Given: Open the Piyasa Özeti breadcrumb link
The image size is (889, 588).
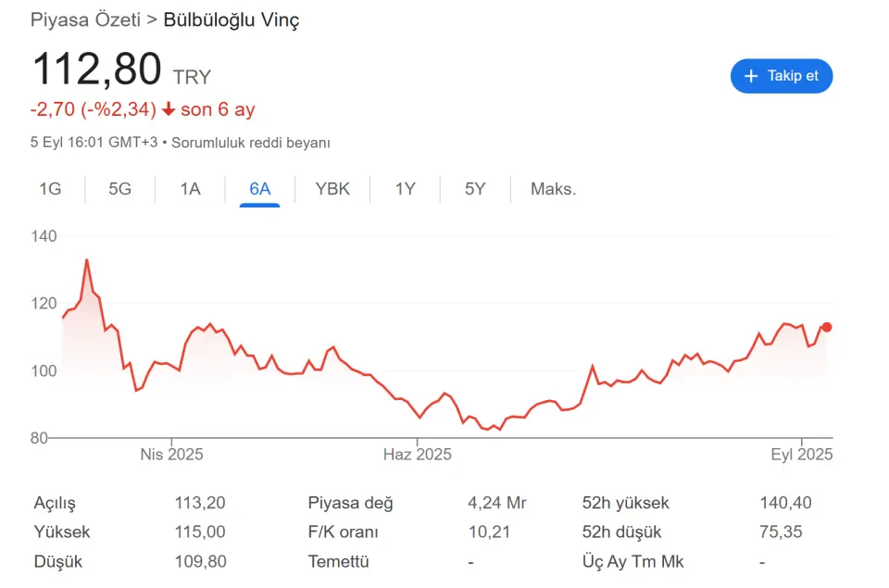Looking at the screenshot, I should coord(85,19).
